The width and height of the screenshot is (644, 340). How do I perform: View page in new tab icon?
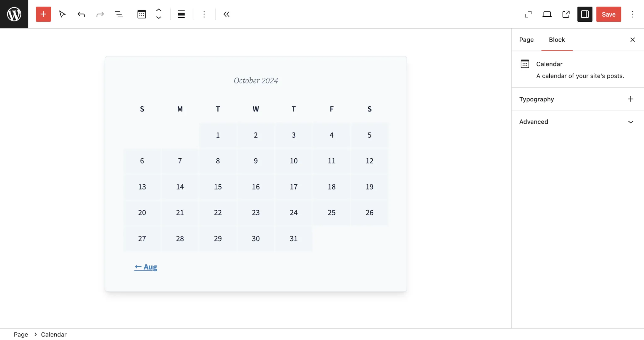[x=566, y=14]
